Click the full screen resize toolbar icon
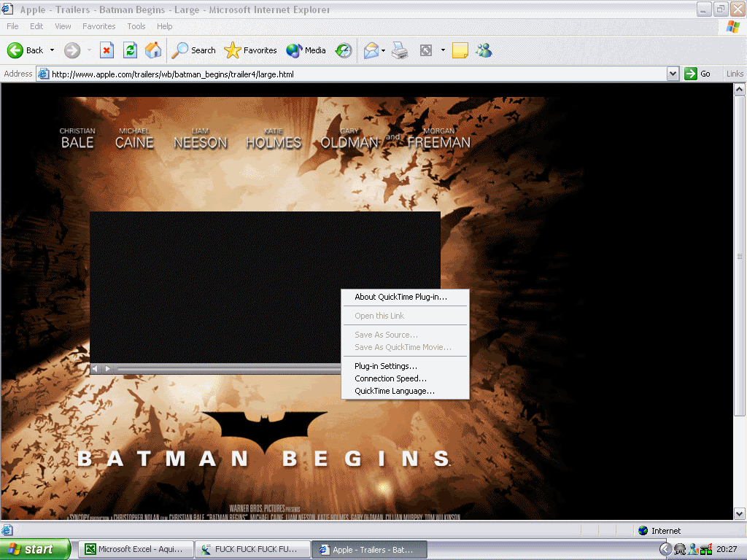This screenshot has width=747, height=560. pos(426,50)
